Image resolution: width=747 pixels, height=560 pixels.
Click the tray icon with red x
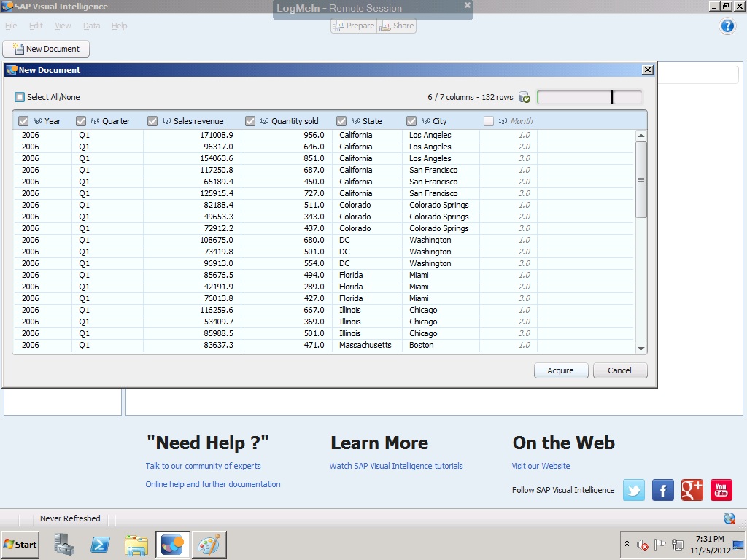click(642, 544)
